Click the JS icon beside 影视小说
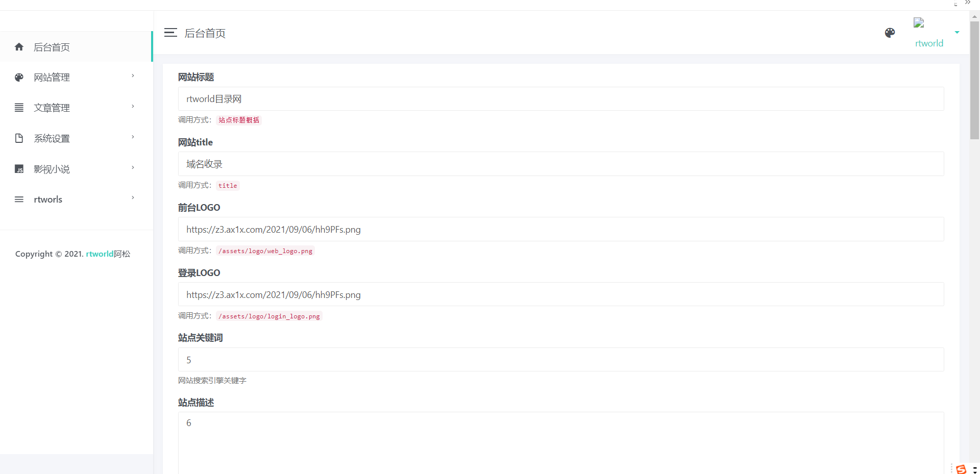 pos(19,169)
